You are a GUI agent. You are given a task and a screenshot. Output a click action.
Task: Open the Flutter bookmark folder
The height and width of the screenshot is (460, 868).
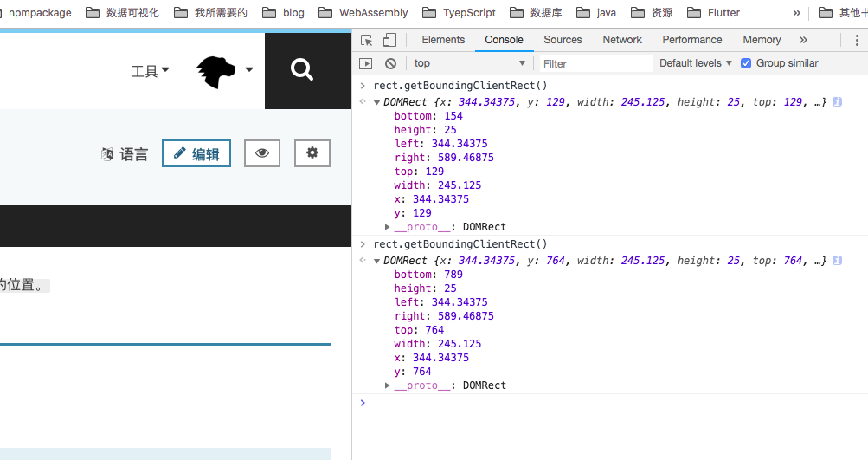[714, 13]
